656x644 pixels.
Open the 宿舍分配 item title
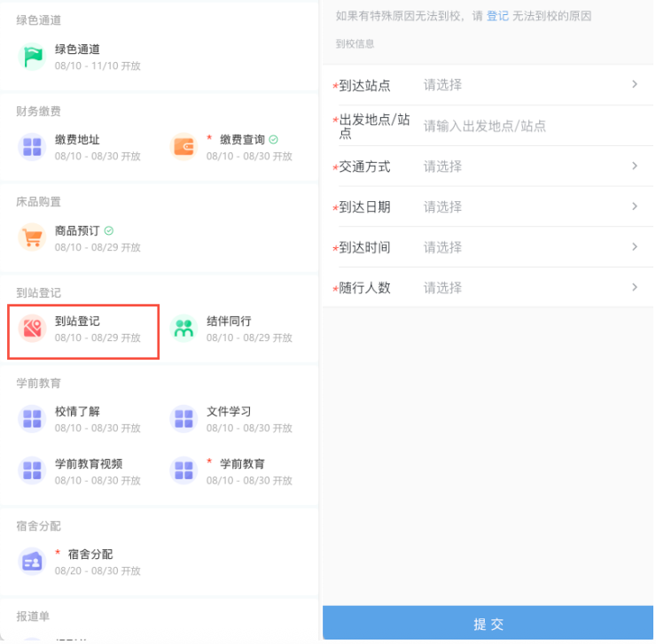click(90, 555)
